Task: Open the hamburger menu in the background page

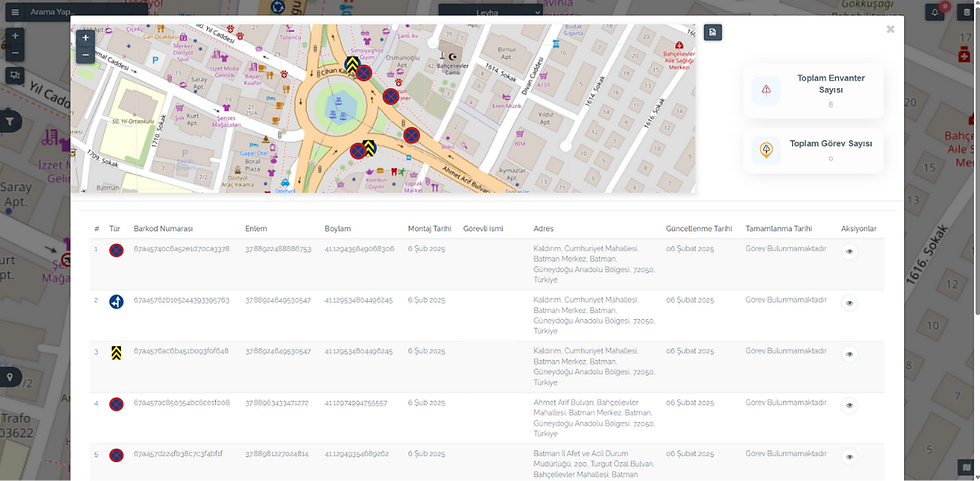Action: [15, 12]
